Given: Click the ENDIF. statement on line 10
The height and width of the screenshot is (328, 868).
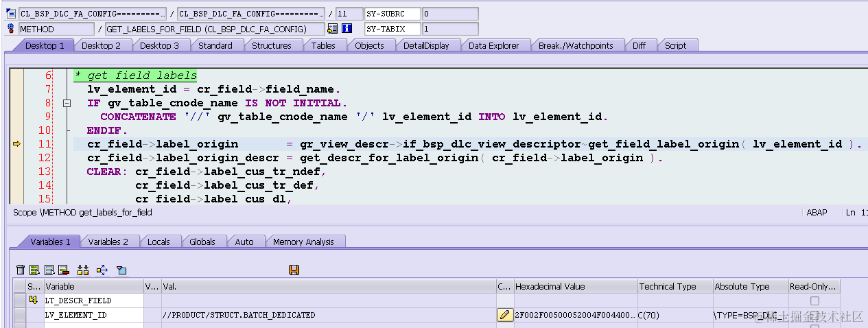Looking at the screenshot, I should 108,130.
